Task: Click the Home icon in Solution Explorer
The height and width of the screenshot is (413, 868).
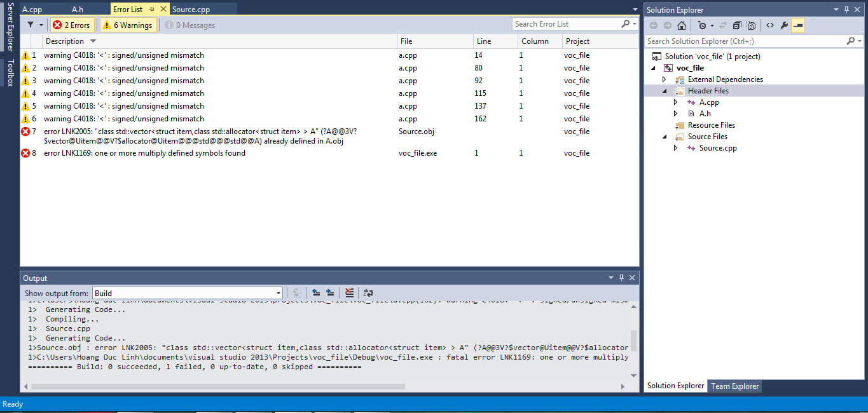Action: click(682, 25)
